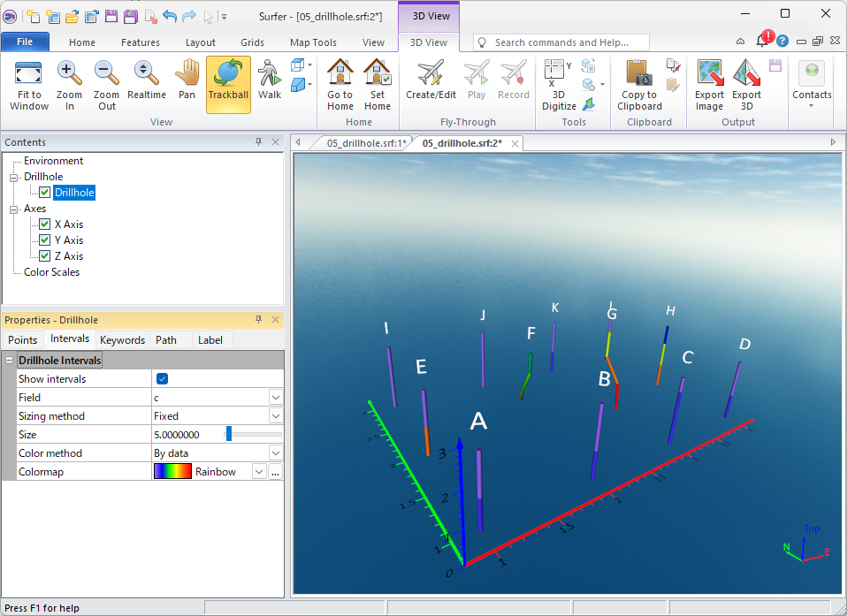The width and height of the screenshot is (847, 616).
Task: Disable the Show intervals checkbox
Action: click(x=162, y=379)
